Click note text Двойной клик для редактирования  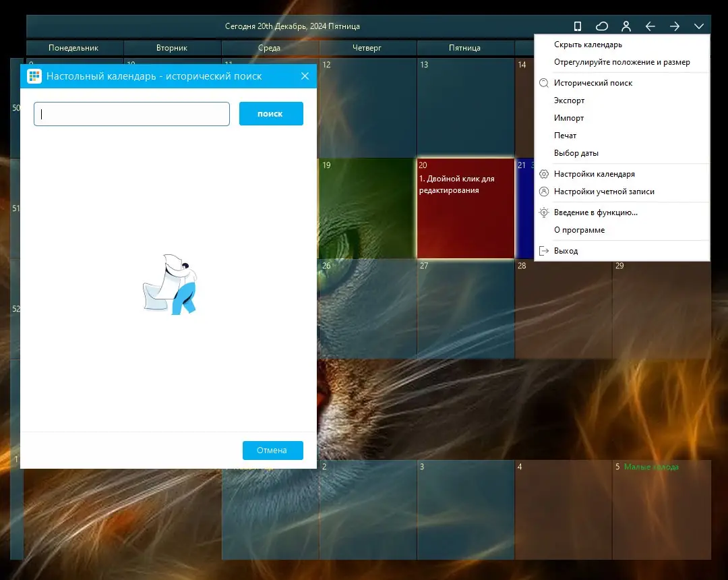pos(457,184)
